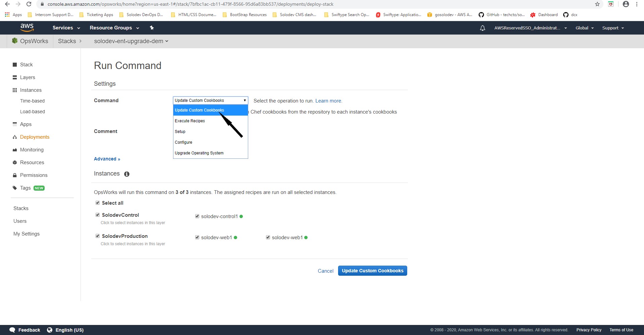The width and height of the screenshot is (644, 335).
Task: Open Instances in the sidebar
Action: pyautogui.click(x=27, y=90)
